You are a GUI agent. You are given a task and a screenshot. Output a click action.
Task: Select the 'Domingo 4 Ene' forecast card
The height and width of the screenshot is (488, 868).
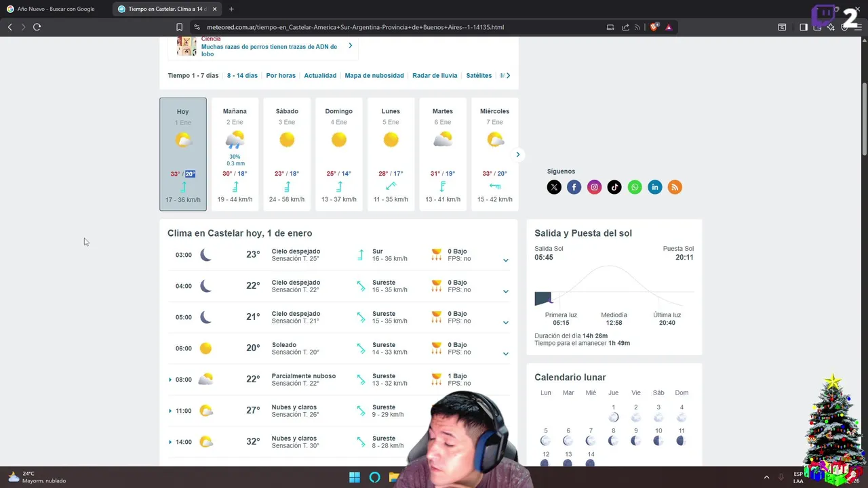pos(339,155)
